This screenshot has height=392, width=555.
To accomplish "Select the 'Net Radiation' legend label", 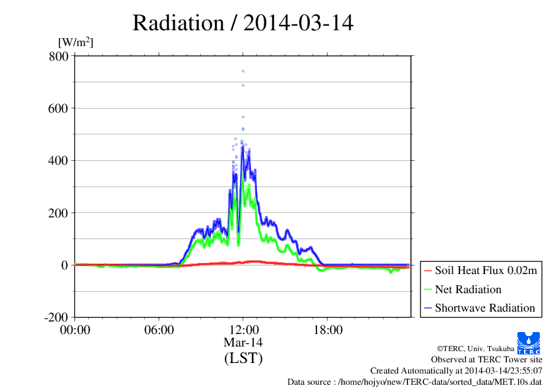I will click(x=468, y=289).
